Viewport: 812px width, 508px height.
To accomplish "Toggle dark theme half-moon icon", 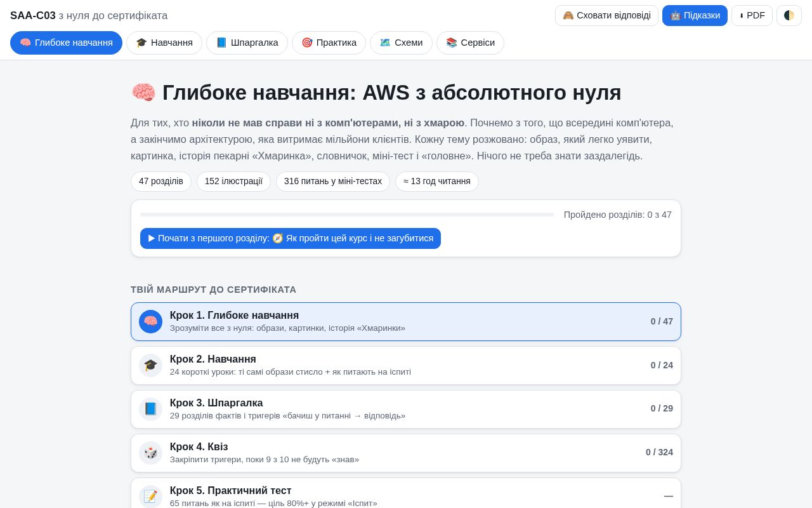I will tap(789, 15).
